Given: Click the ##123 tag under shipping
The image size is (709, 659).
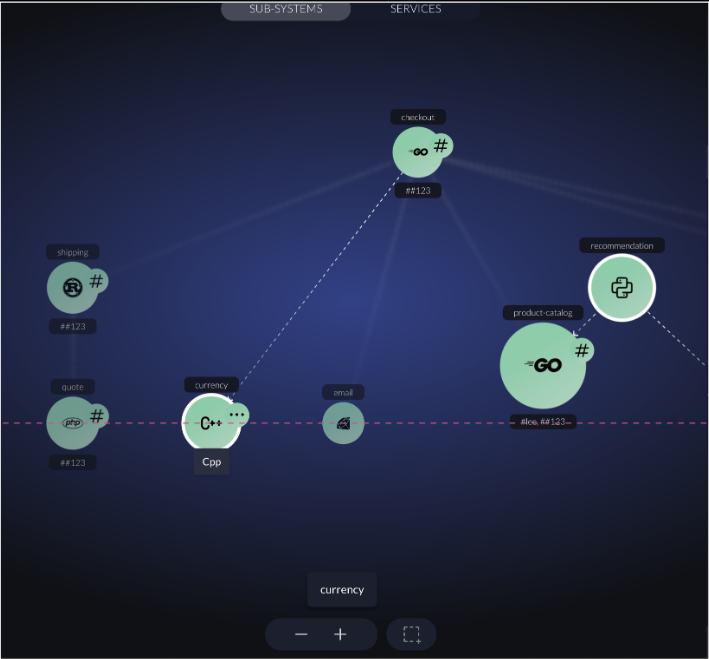Looking at the screenshot, I should pyautogui.click(x=72, y=326).
